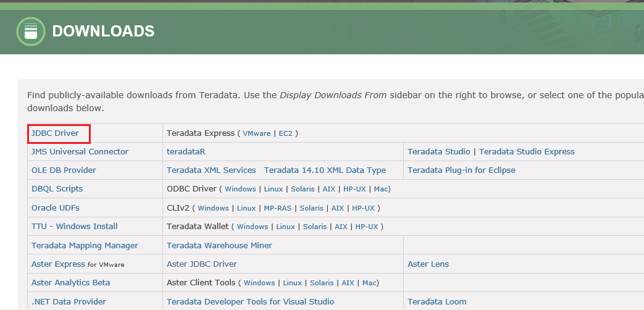Open the .NET Data Provider link

pos(69,301)
